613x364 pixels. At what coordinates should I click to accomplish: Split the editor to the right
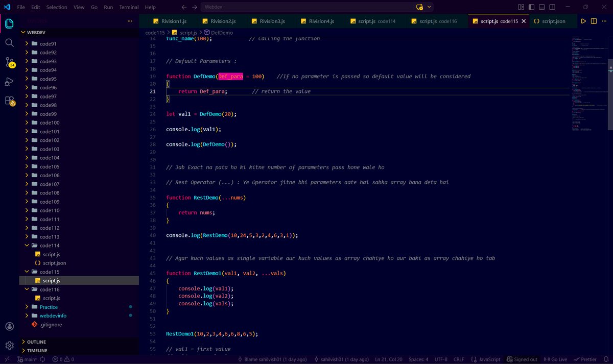click(x=594, y=21)
